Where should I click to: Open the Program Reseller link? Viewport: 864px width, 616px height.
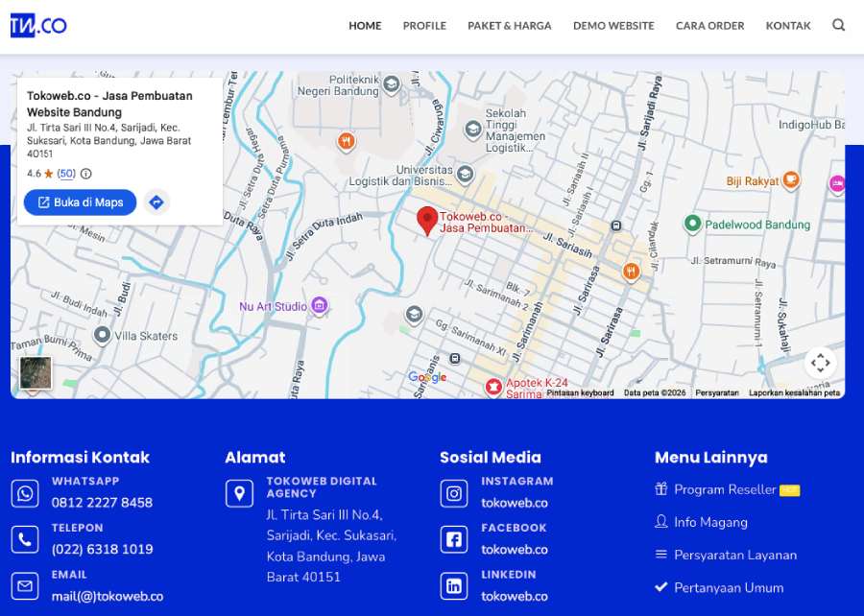[x=725, y=489]
